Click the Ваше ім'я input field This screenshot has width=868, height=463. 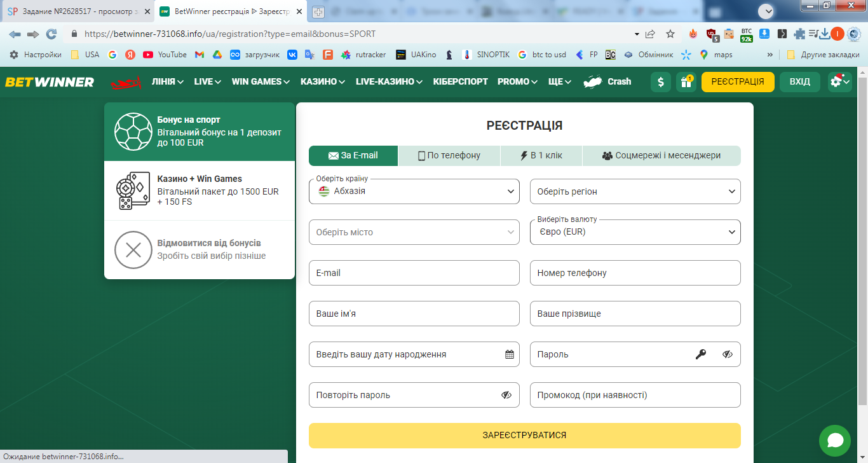(414, 314)
